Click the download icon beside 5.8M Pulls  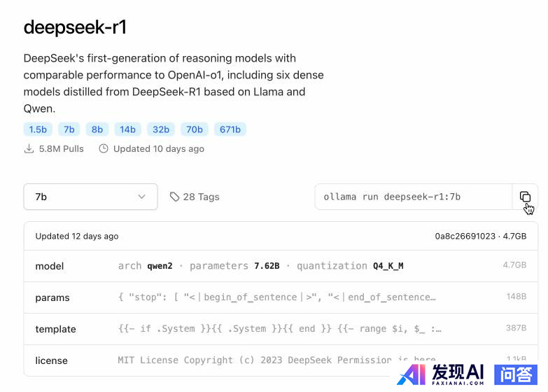point(29,149)
